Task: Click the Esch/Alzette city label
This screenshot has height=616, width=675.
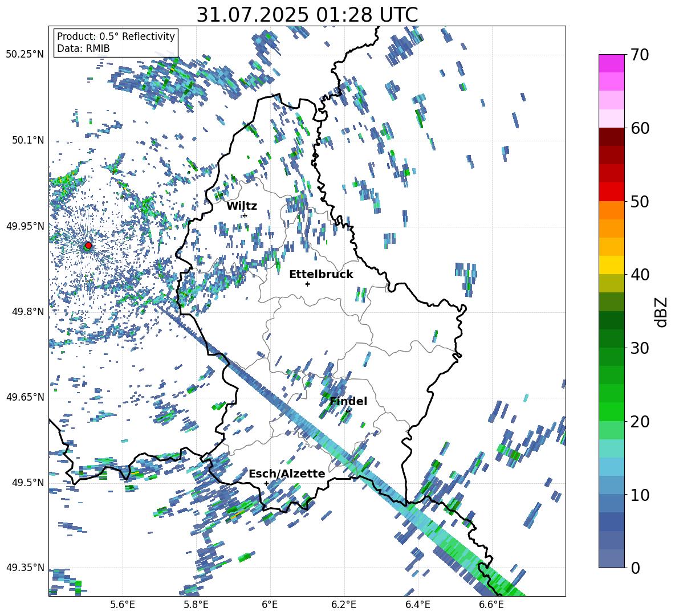Action: coord(287,474)
